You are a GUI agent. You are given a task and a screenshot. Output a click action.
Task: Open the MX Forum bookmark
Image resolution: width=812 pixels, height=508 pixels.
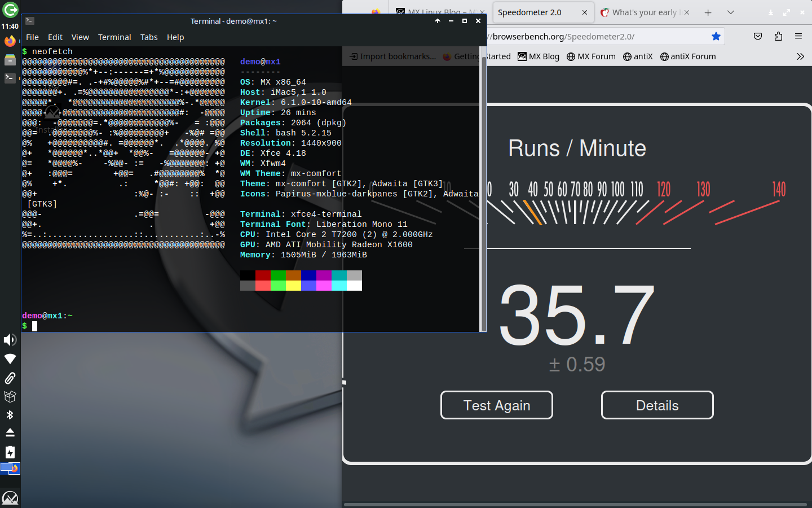pyautogui.click(x=591, y=56)
